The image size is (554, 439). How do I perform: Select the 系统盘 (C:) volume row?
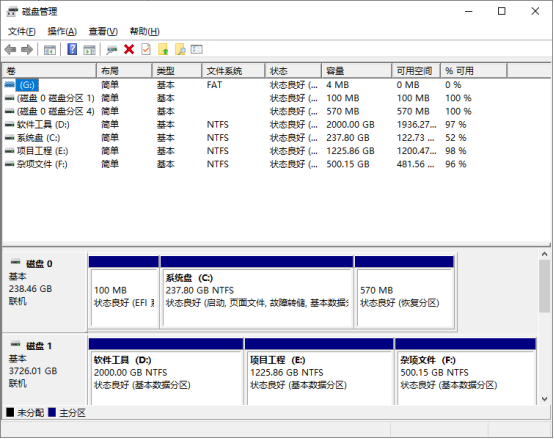254,138
